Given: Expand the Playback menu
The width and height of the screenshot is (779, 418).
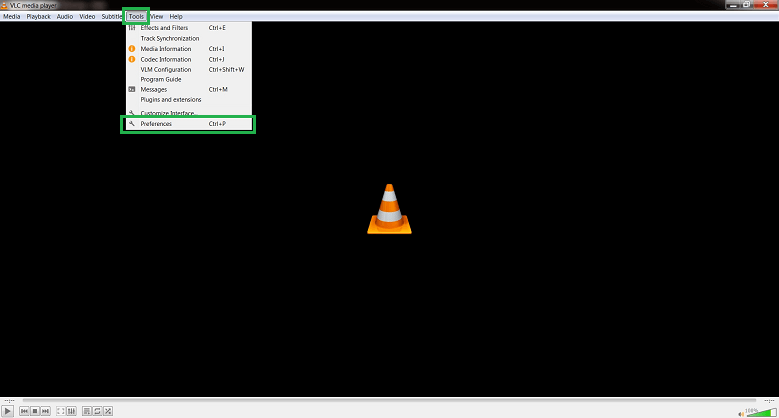Looking at the screenshot, I should point(38,16).
